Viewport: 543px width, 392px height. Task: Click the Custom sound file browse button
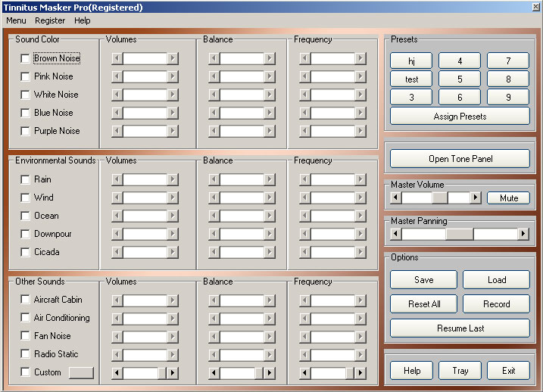coord(81,372)
